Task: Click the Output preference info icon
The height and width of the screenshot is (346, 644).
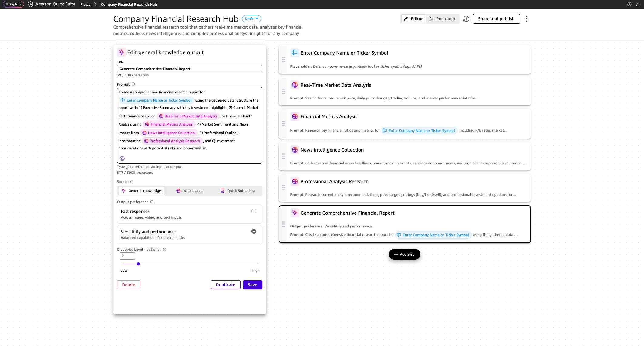Action: 152,202
